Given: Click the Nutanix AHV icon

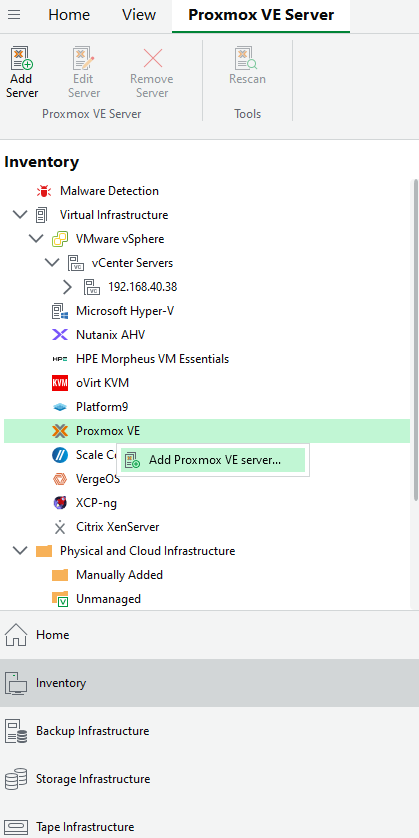Looking at the screenshot, I should point(60,335).
